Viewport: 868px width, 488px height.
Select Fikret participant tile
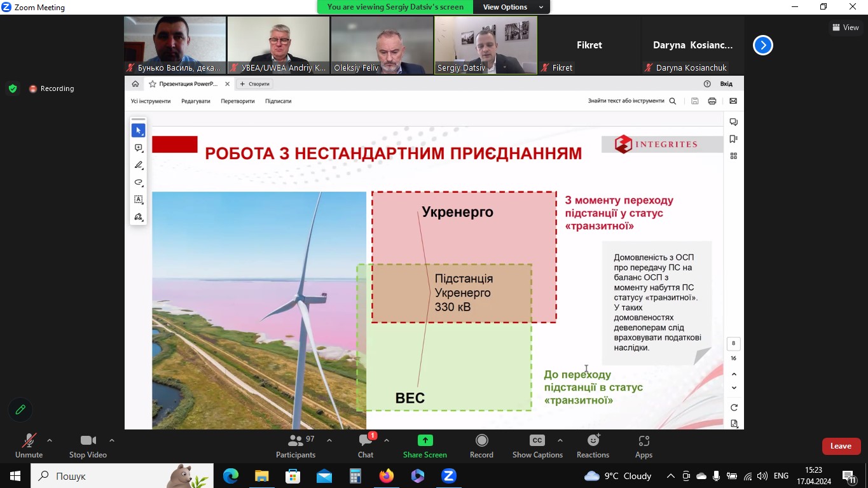pos(589,45)
